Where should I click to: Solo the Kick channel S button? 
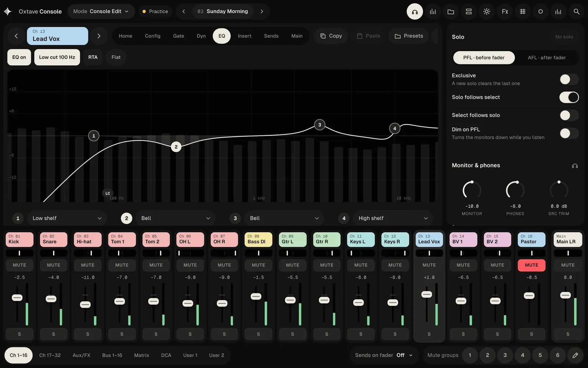tap(19, 334)
